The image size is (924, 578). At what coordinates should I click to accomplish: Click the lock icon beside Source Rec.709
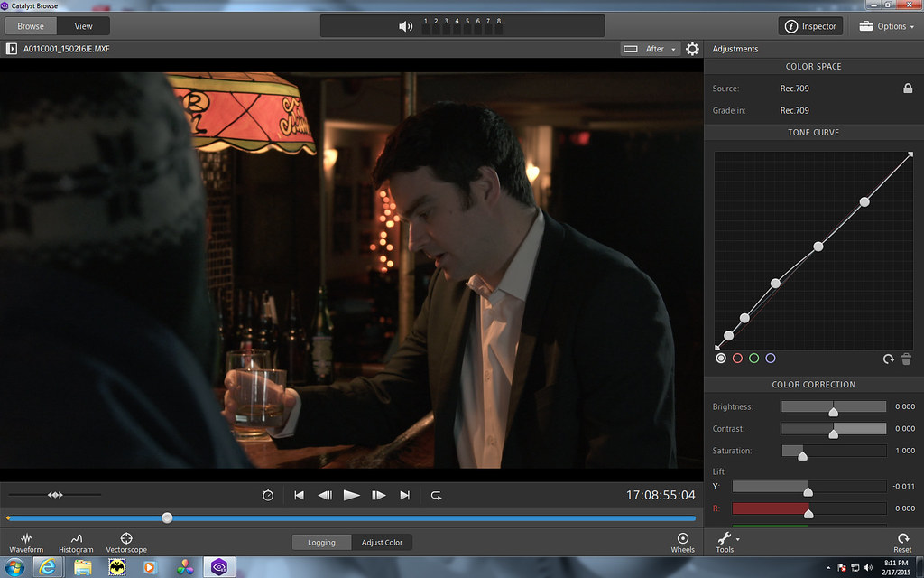tap(908, 88)
